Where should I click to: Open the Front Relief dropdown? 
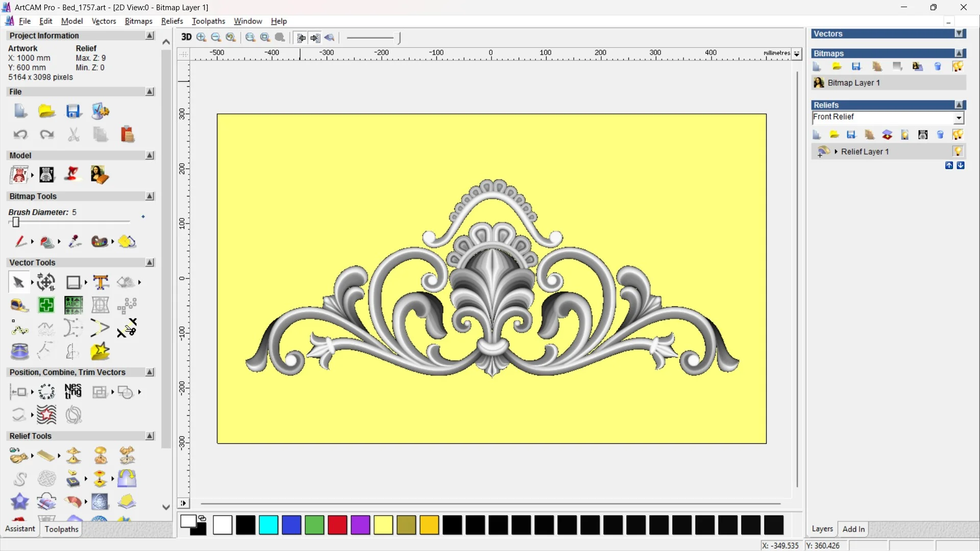pyautogui.click(x=959, y=118)
